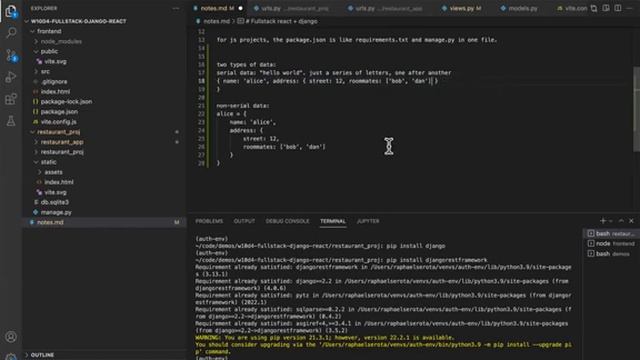Screen dimensions: 640x360
Task: Open the Extensions view
Action: pyautogui.click(x=11, y=99)
